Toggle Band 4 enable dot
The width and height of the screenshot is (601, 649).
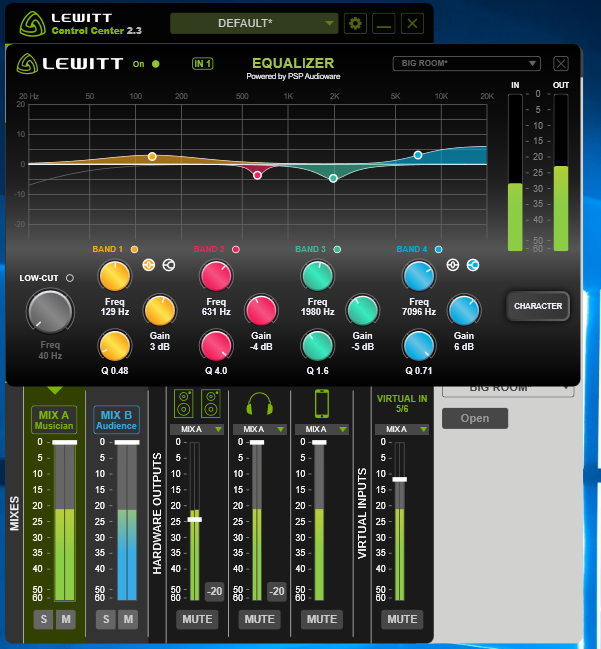click(x=439, y=249)
